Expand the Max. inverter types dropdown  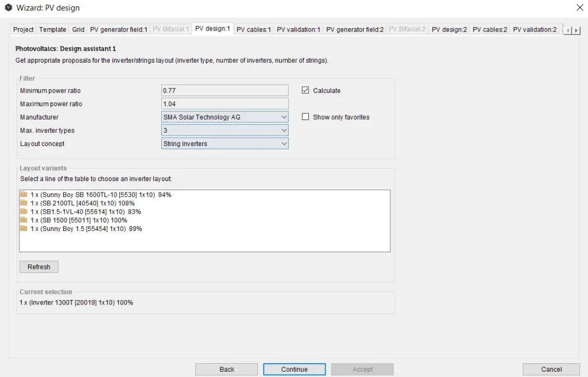[225, 130]
